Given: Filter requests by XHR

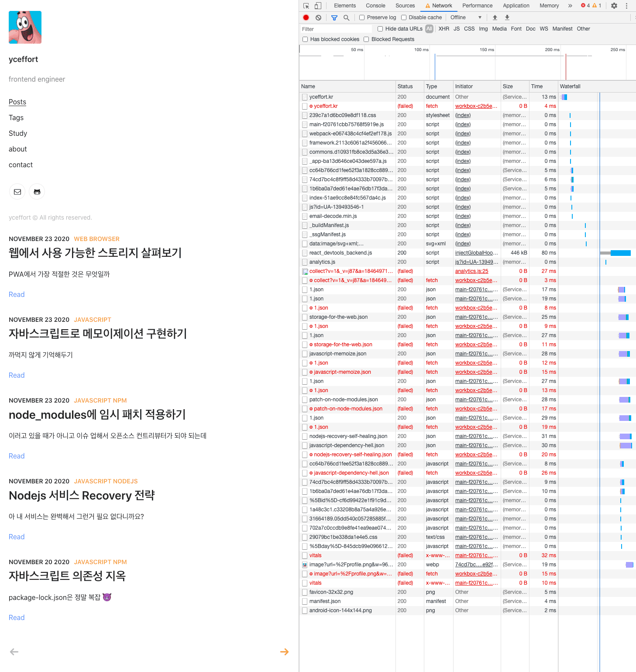Looking at the screenshot, I should pyautogui.click(x=444, y=29).
